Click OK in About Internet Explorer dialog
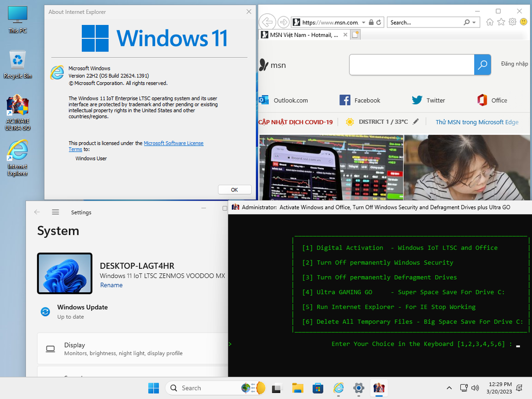 (x=234, y=190)
